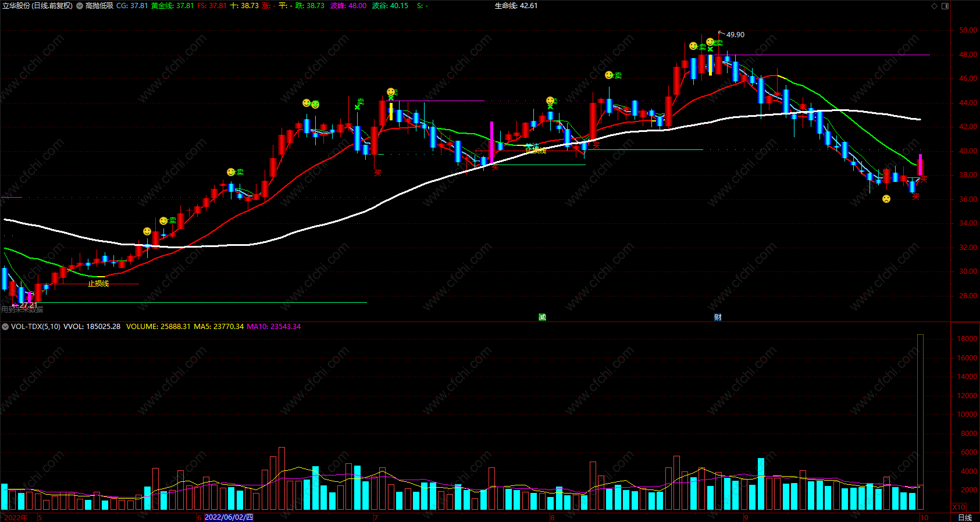Click the 49.90 high price label
The width and height of the screenshot is (980, 522).
pos(735,35)
